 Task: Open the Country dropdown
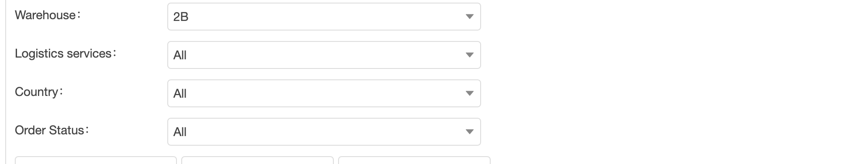pyautogui.click(x=324, y=93)
